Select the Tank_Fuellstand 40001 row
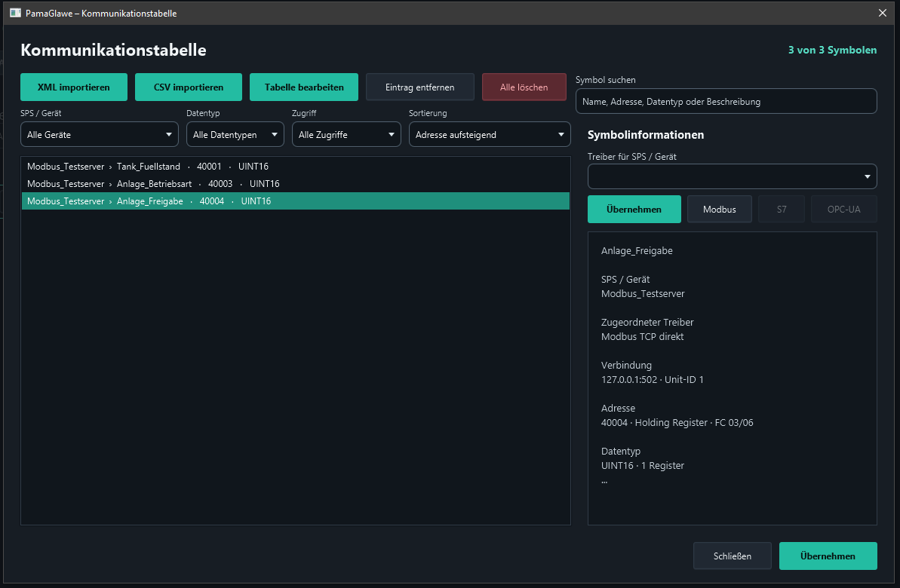The image size is (900, 588). [296, 167]
